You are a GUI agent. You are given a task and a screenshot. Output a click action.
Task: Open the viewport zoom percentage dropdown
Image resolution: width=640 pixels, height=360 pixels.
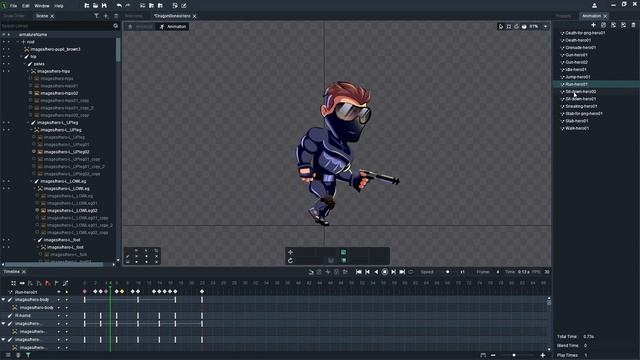click(545, 27)
